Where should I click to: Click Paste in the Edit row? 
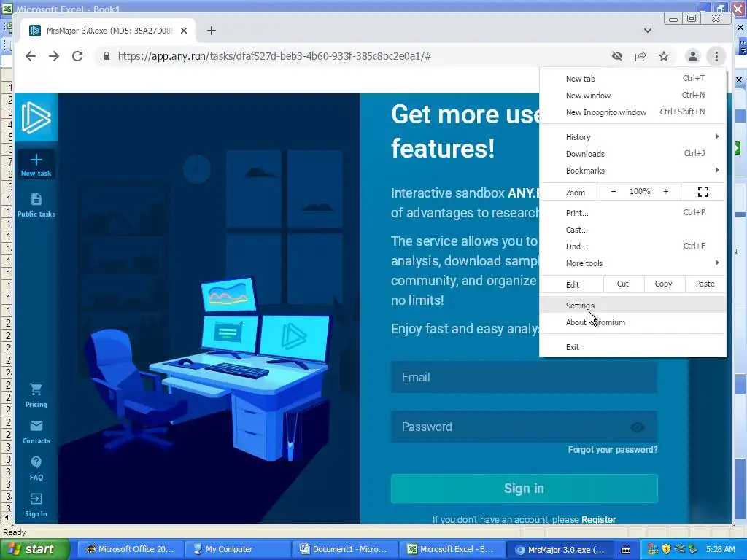point(705,284)
